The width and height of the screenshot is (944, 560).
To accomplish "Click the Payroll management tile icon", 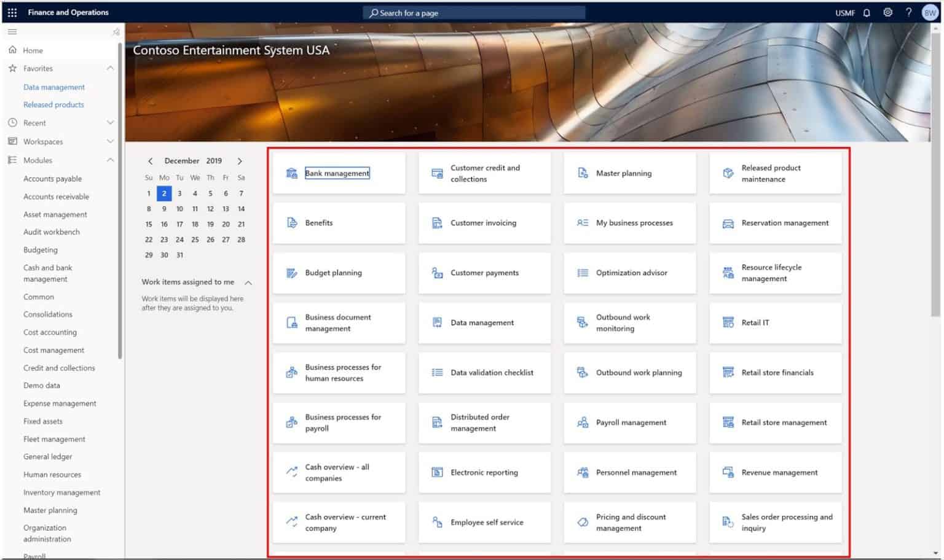I will pos(583,422).
